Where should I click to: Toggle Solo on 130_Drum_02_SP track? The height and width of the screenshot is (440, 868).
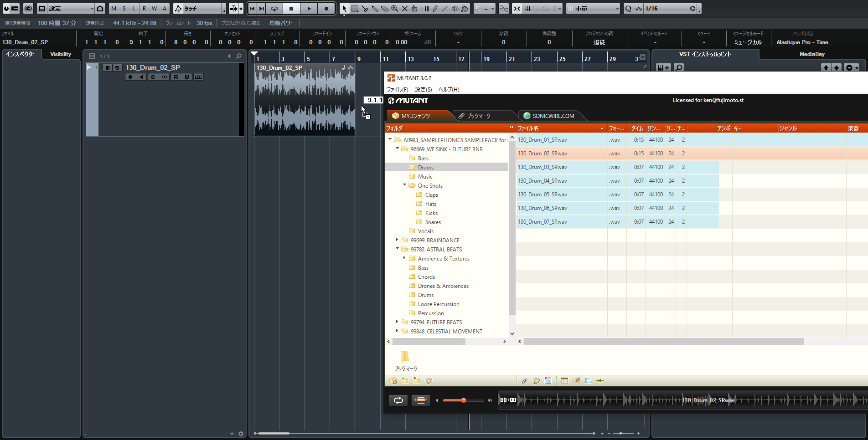pos(118,67)
